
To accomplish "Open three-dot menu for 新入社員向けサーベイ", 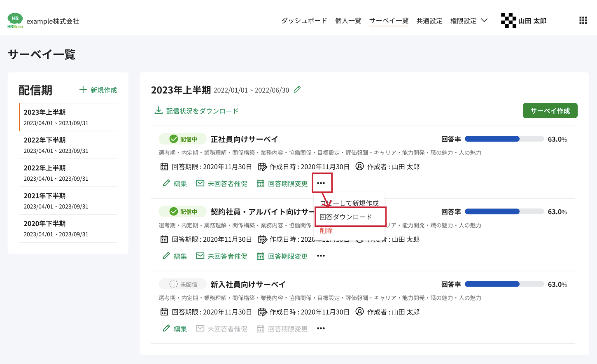I will click(321, 329).
